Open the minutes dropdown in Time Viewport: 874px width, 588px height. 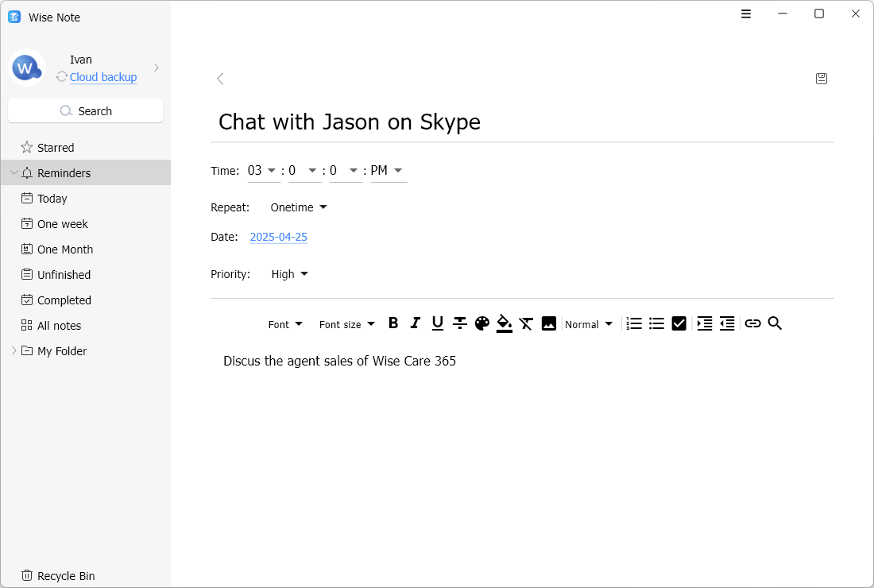point(304,171)
